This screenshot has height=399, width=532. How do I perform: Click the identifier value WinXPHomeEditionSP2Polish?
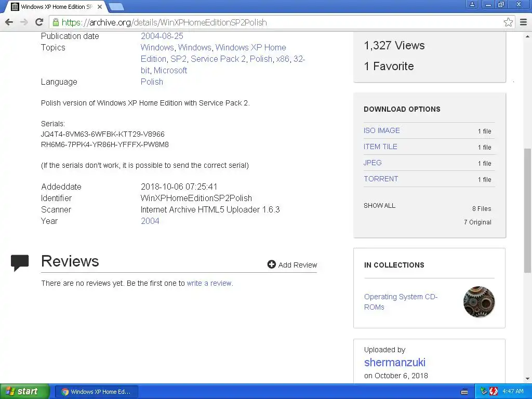(196, 198)
